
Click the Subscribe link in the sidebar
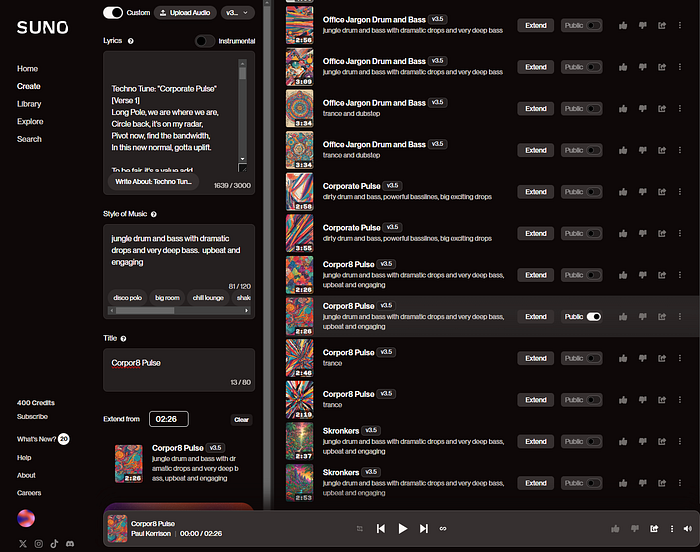click(32, 417)
